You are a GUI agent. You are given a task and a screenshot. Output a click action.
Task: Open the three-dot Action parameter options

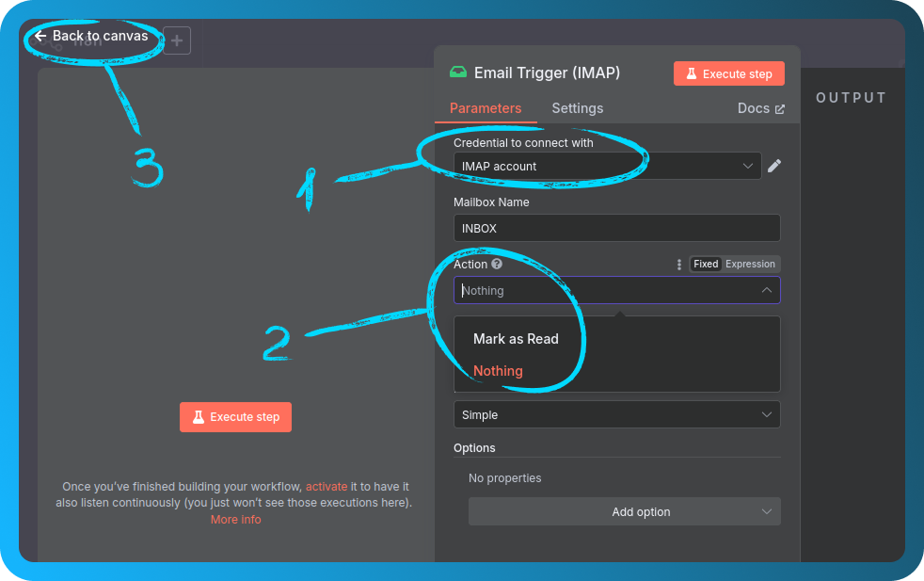679,265
